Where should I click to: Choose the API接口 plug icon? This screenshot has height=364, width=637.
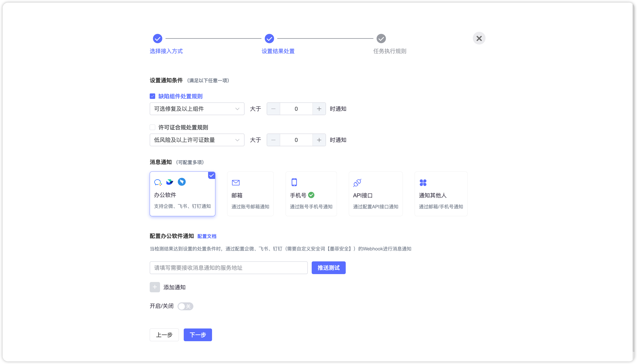click(x=357, y=183)
